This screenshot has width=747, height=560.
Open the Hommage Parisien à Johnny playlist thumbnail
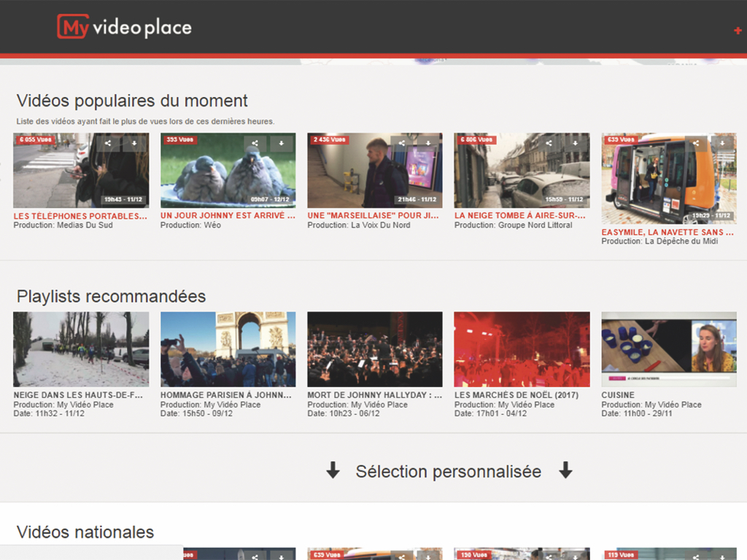pos(228,349)
